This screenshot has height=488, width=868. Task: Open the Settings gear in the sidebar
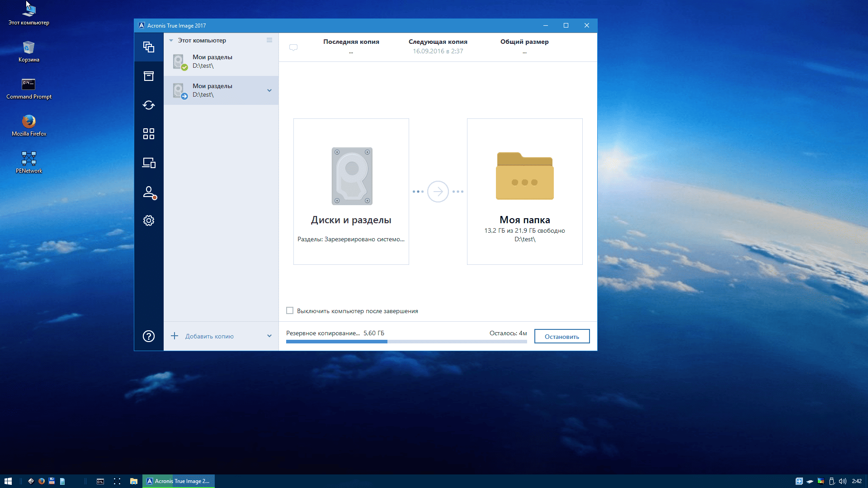point(149,221)
